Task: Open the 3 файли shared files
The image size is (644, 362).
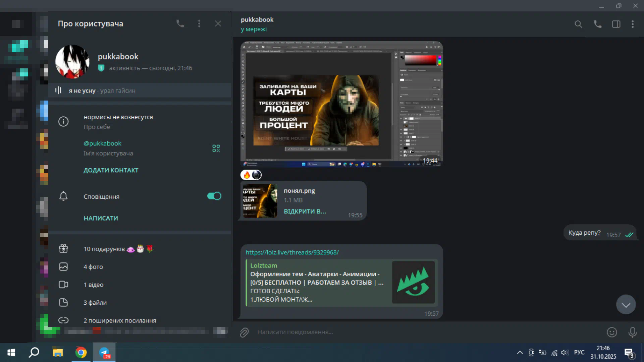Action: [x=95, y=303]
